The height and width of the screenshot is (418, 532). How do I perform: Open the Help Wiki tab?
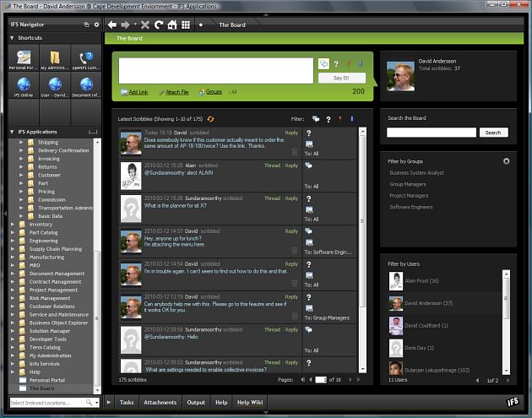point(250,403)
